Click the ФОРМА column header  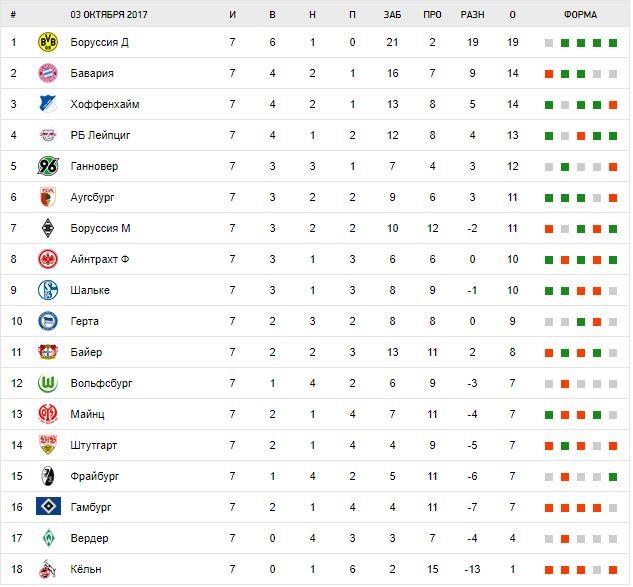580,15
